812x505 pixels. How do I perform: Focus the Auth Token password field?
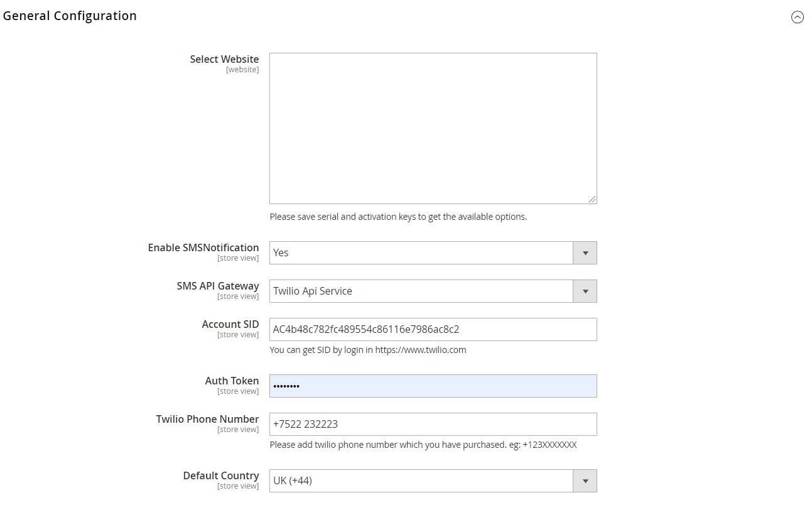(x=433, y=386)
